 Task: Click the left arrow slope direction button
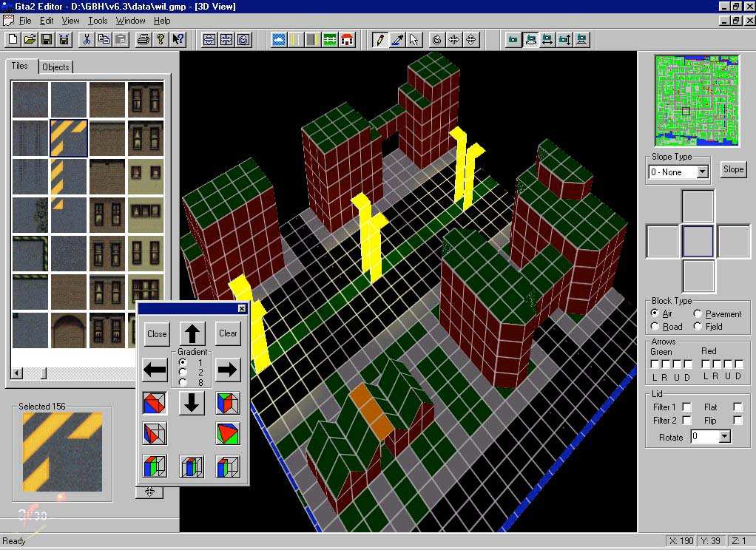pyautogui.click(x=155, y=370)
